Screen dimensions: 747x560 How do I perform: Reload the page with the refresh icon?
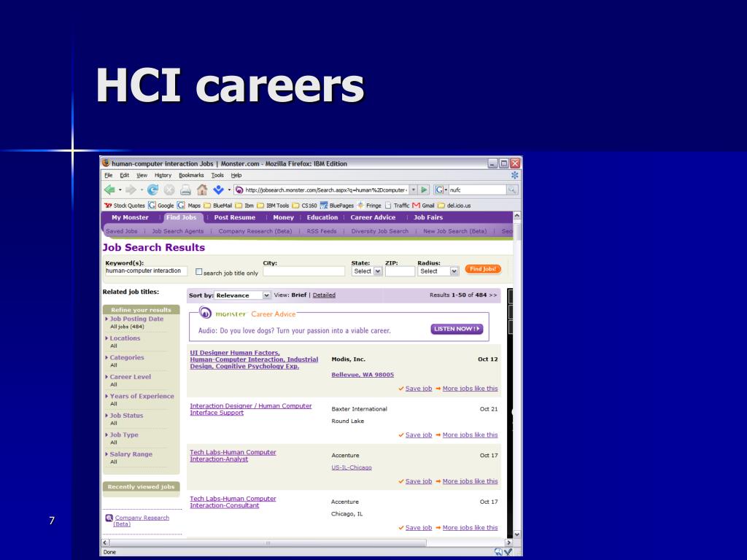(152, 190)
